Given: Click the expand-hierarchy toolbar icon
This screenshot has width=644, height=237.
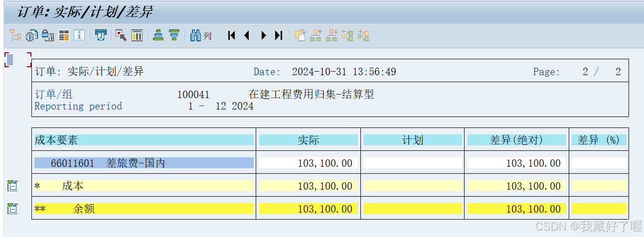Looking at the screenshot, I should click(x=347, y=35).
